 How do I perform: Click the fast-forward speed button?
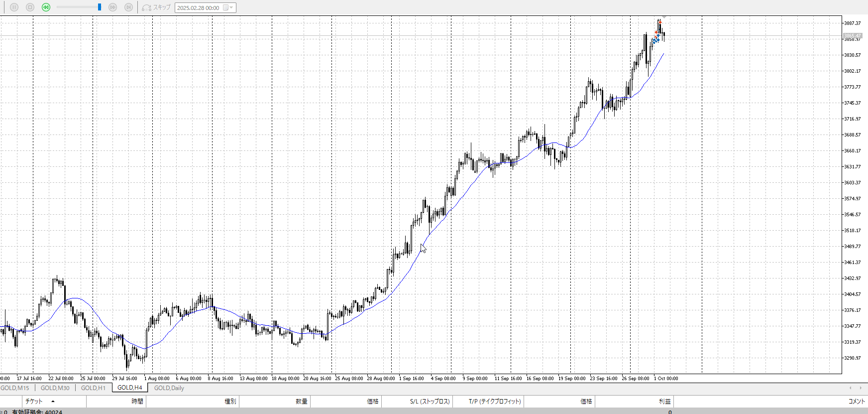point(112,7)
